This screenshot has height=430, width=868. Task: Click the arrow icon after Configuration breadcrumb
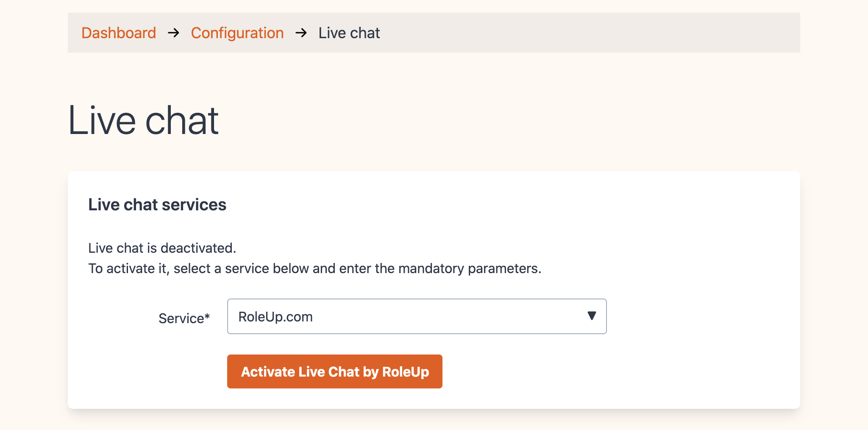pyautogui.click(x=301, y=33)
